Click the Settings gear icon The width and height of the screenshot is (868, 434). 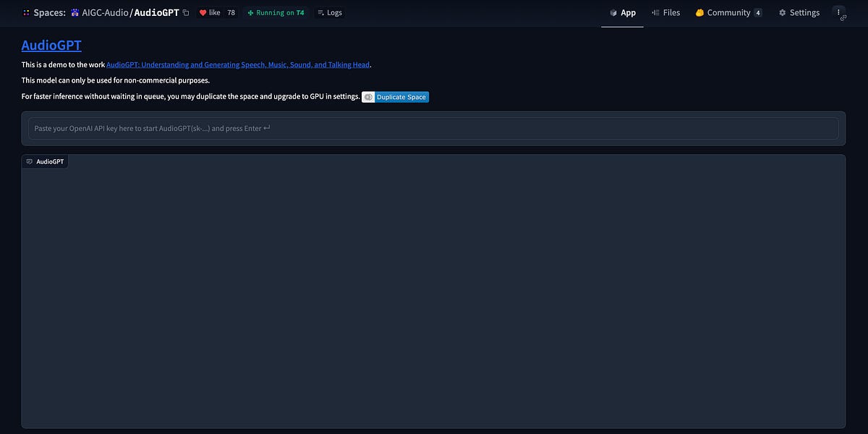(x=782, y=12)
